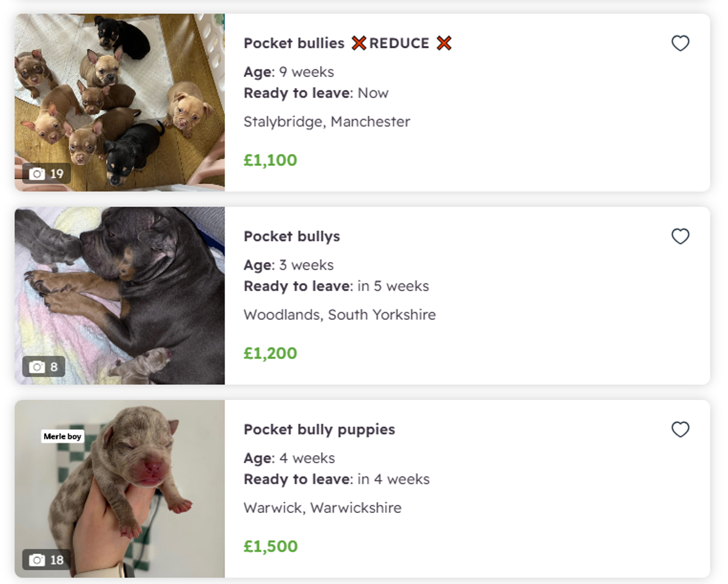Click the Ready to leave: Now text
The image size is (728, 584).
pyautogui.click(x=315, y=93)
